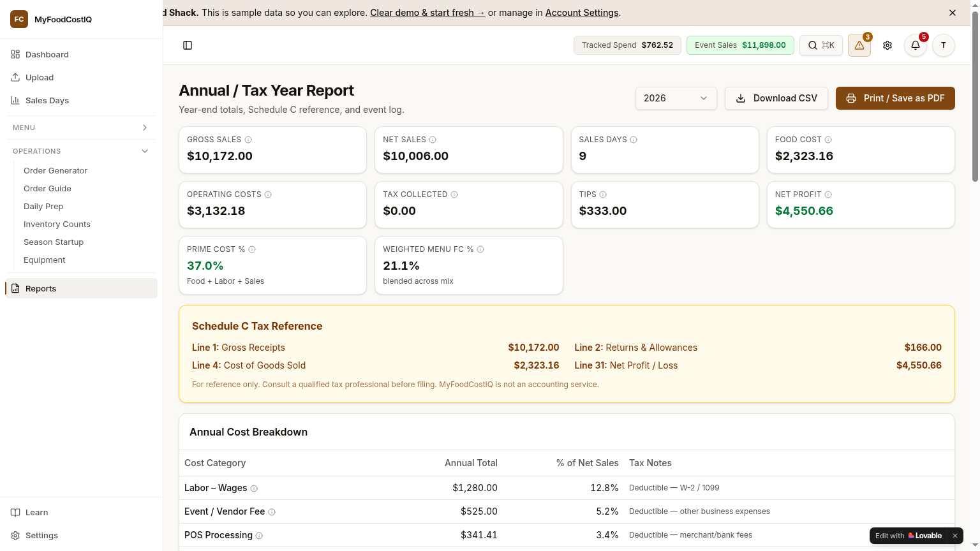Dismiss the demo data banner
This screenshot has width=980, height=551.
coord(953,13)
